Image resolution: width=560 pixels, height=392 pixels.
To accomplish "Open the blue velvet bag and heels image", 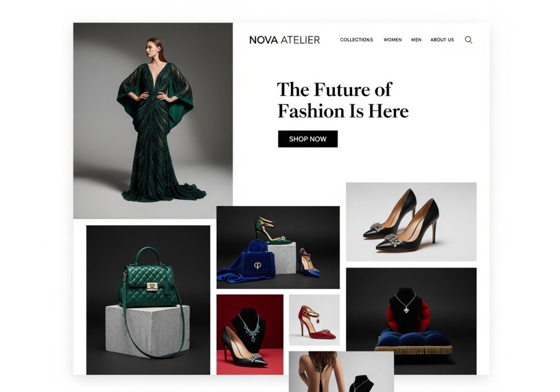I will click(x=278, y=247).
